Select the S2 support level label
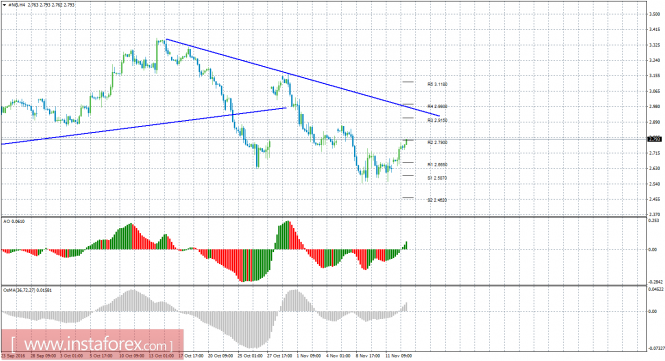 437,200
